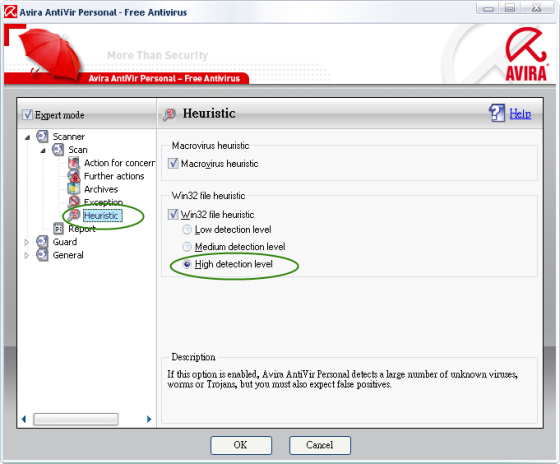This screenshot has height=464, width=560.
Task: Select Exception tree item
Action: coord(103,202)
